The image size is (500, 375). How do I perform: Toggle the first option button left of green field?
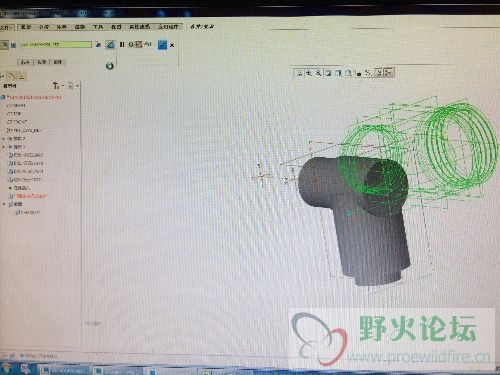[5, 45]
